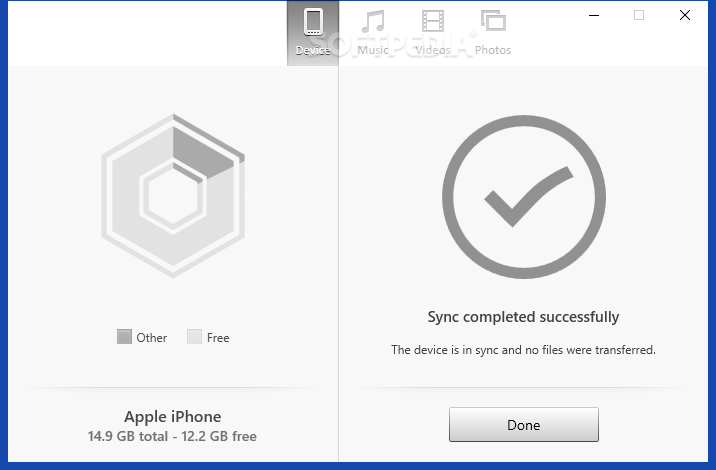Maximize the application window

click(x=639, y=15)
